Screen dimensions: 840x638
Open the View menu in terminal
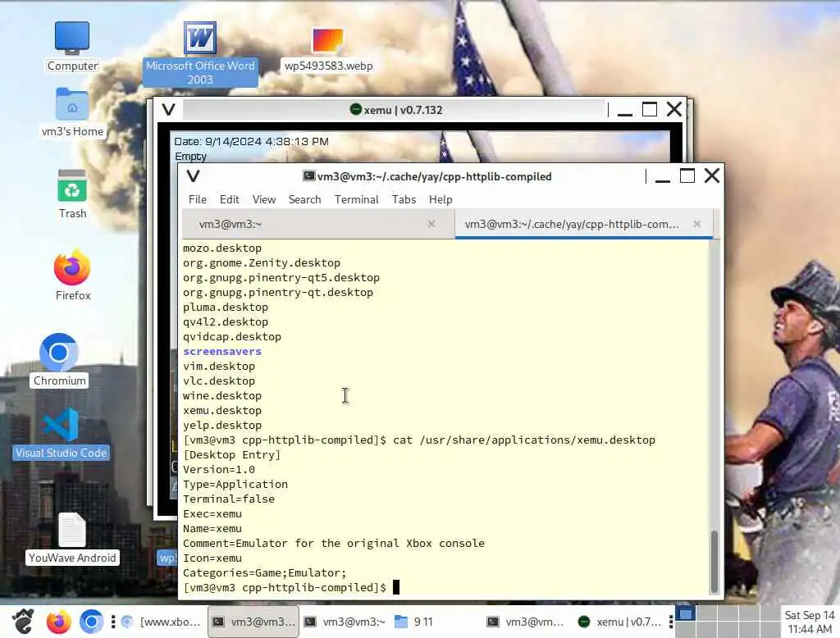pos(264,199)
